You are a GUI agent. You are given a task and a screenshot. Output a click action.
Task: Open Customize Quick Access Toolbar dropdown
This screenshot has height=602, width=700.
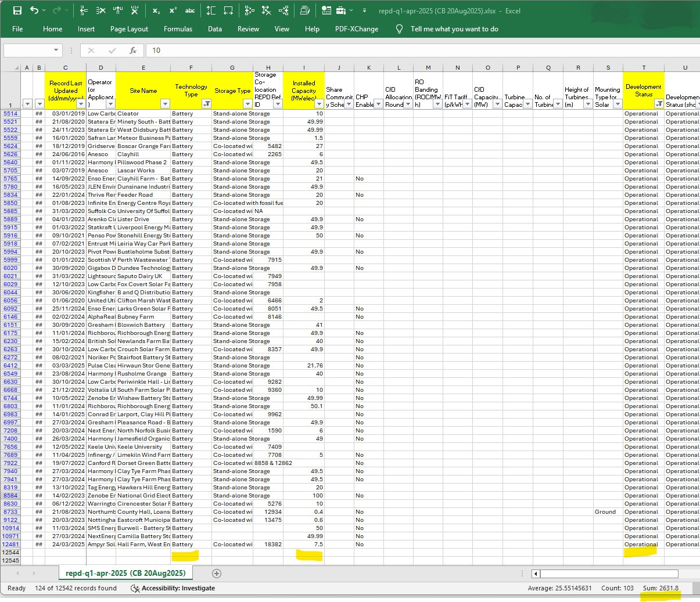tap(364, 10)
